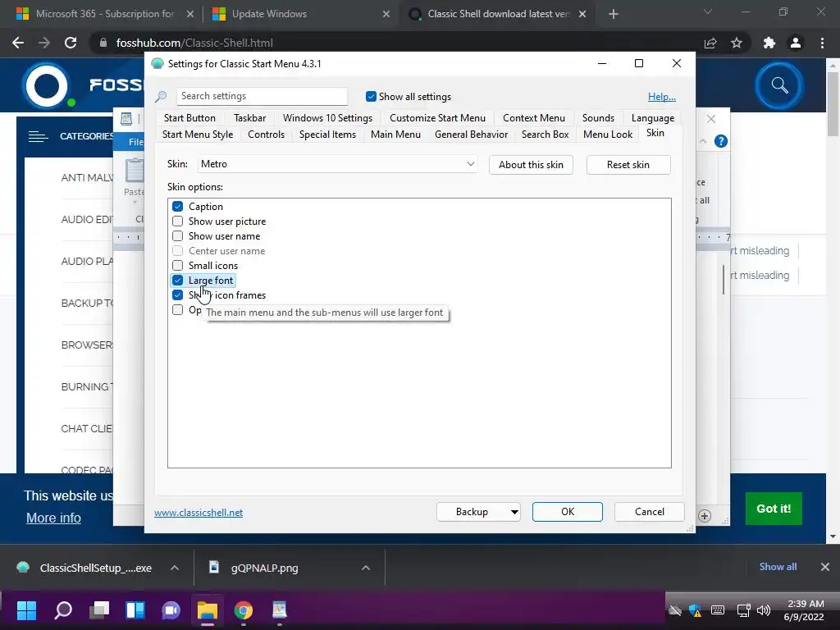The image size is (840, 630).
Task: Click the volume speaker tray icon
Action: coord(764,610)
